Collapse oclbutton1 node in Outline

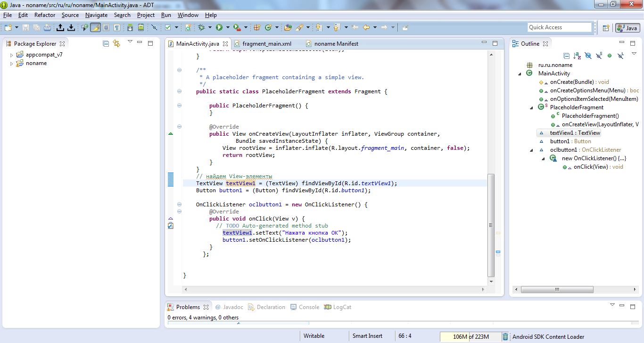pyautogui.click(x=531, y=150)
